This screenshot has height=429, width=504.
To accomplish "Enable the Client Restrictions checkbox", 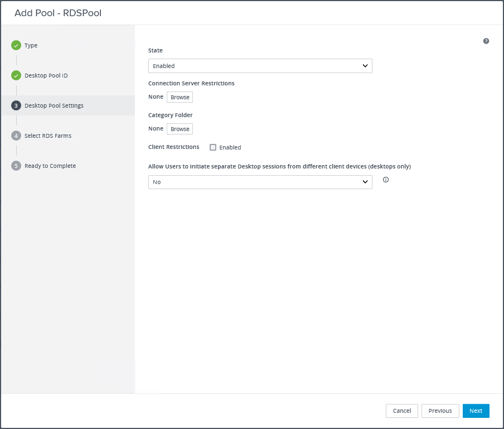I will click(x=213, y=147).
